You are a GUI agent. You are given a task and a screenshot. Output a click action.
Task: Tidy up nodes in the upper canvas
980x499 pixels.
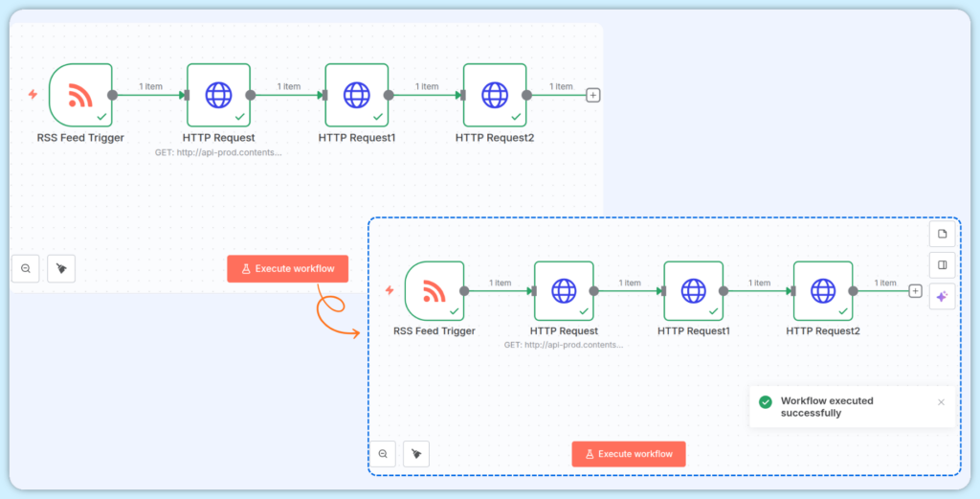tap(61, 269)
